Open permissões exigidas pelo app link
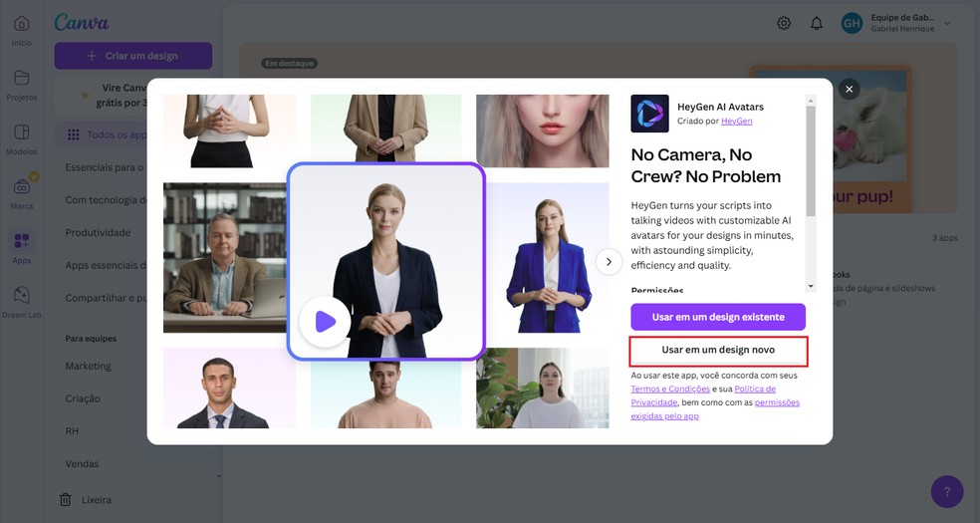Screen dimensions: 980x523 click(715, 409)
